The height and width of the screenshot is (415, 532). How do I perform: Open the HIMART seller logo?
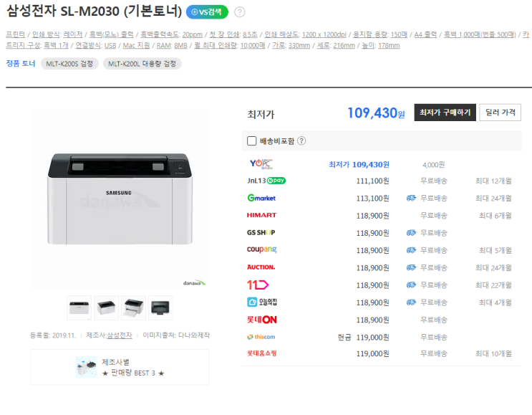tap(261, 215)
